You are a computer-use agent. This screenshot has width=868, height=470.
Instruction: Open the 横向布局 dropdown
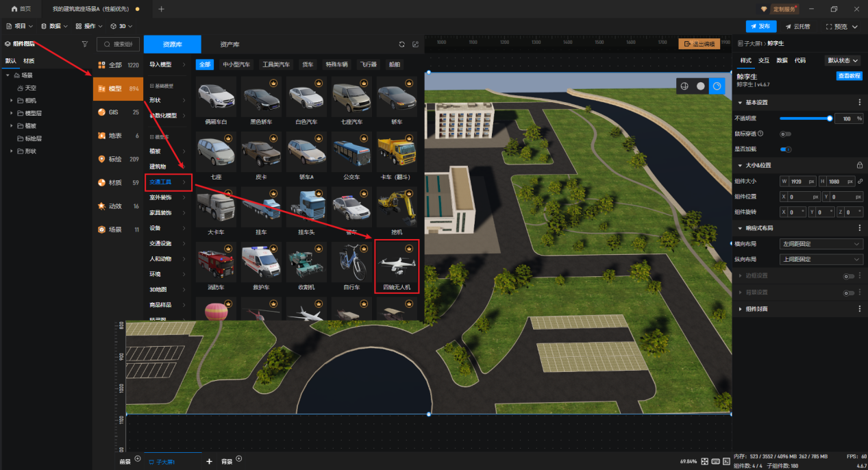point(821,244)
